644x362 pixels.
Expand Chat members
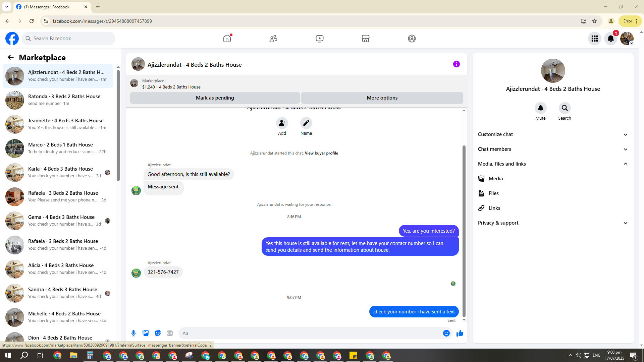553,149
